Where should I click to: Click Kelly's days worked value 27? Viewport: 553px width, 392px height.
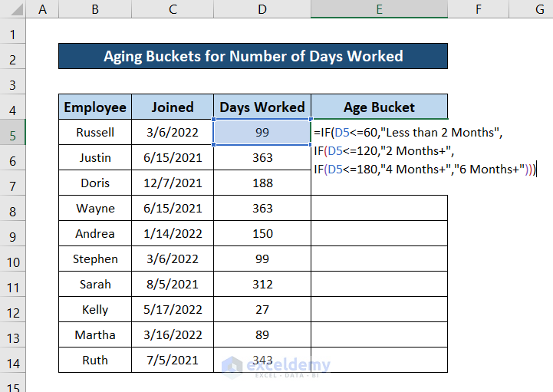[x=262, y=310]
